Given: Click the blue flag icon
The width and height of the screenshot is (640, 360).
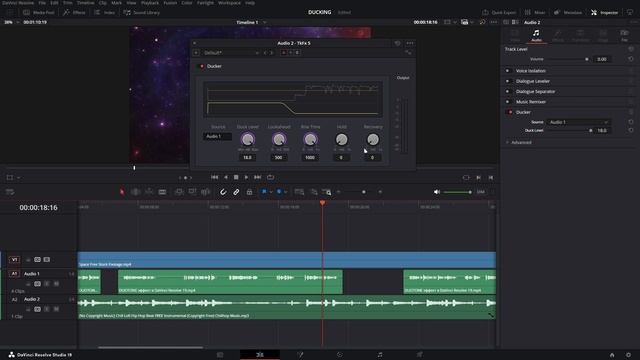Looking at the screenshot, I should click(x=264, y=191).
